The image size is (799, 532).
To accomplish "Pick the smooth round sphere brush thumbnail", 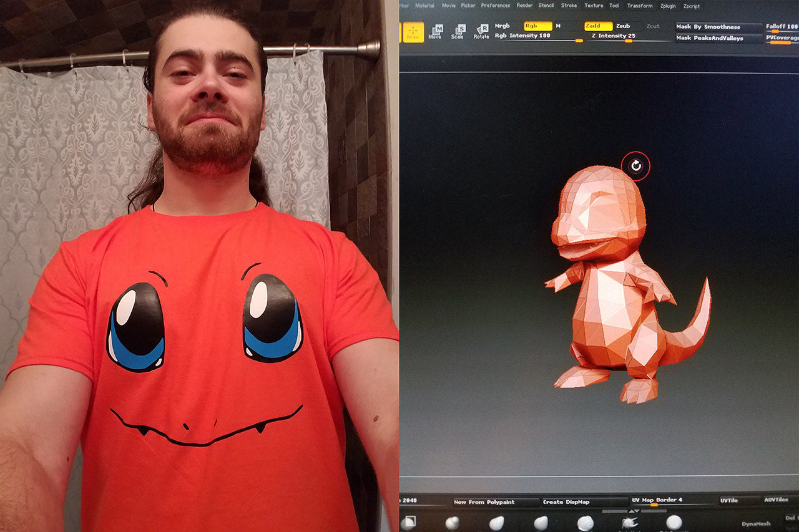I will pos(674,523).
